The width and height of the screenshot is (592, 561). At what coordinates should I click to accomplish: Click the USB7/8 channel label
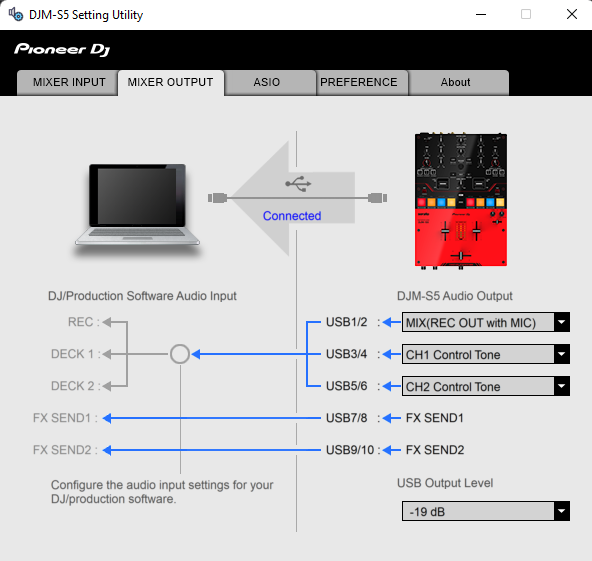[x=347, y=418]
